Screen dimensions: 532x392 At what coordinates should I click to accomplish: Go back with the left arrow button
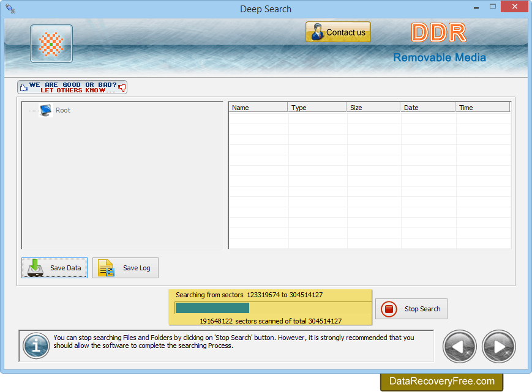[x=460, y=346]
